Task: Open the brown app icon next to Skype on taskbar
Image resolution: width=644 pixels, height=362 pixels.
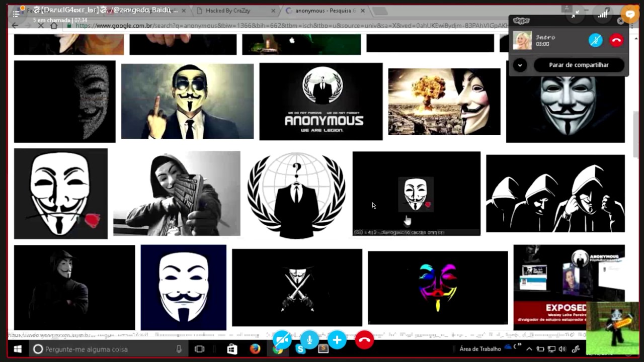Action: pos(324,349)
